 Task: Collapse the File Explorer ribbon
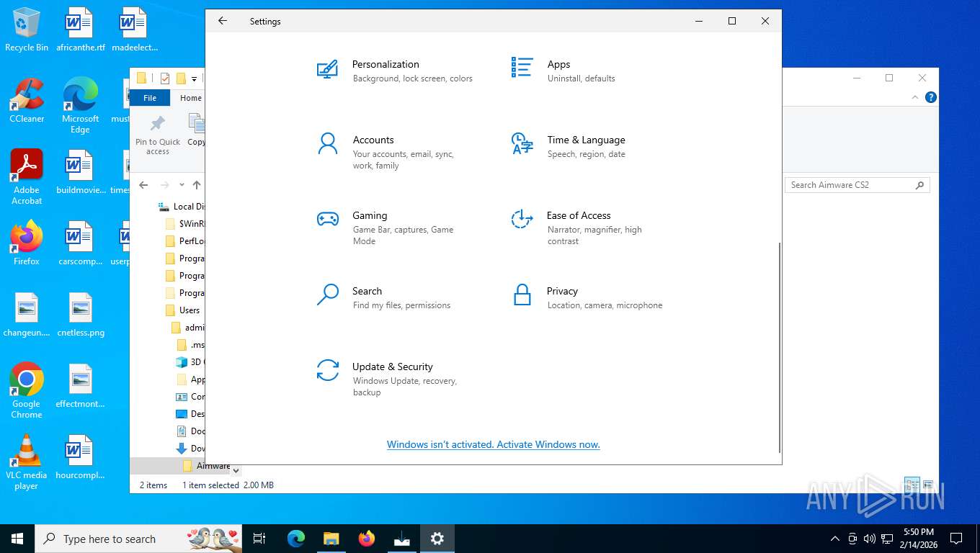pos(915,97)
